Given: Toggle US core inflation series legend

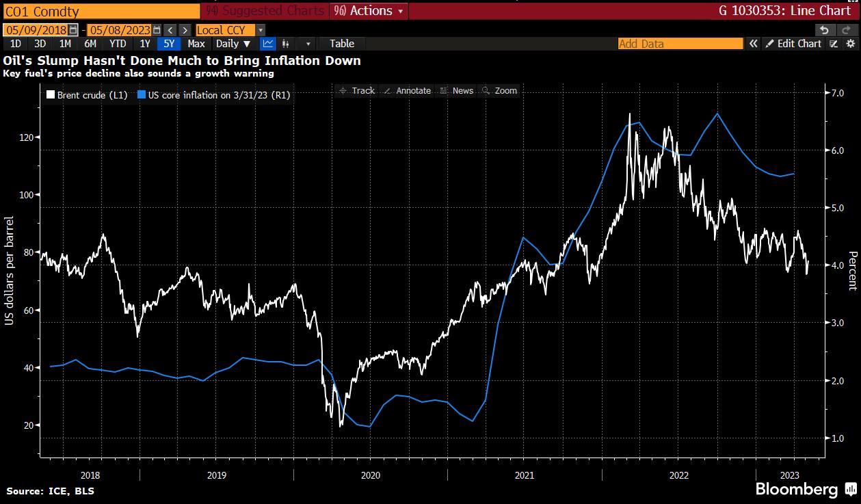Looking at the screenshot, I should pyautogui.click(x=214, y=96).
